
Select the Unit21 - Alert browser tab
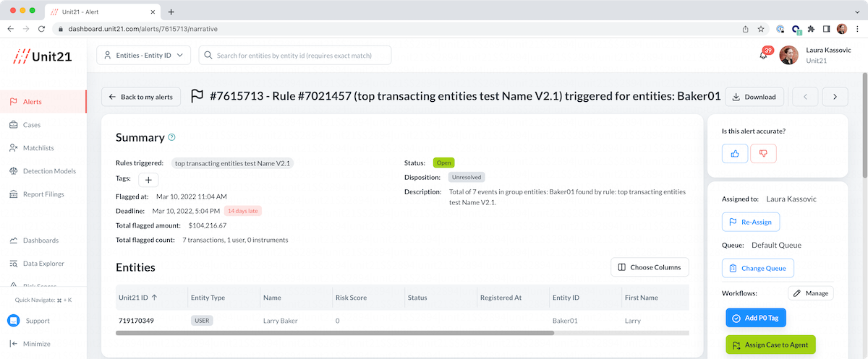coord(101,12)
